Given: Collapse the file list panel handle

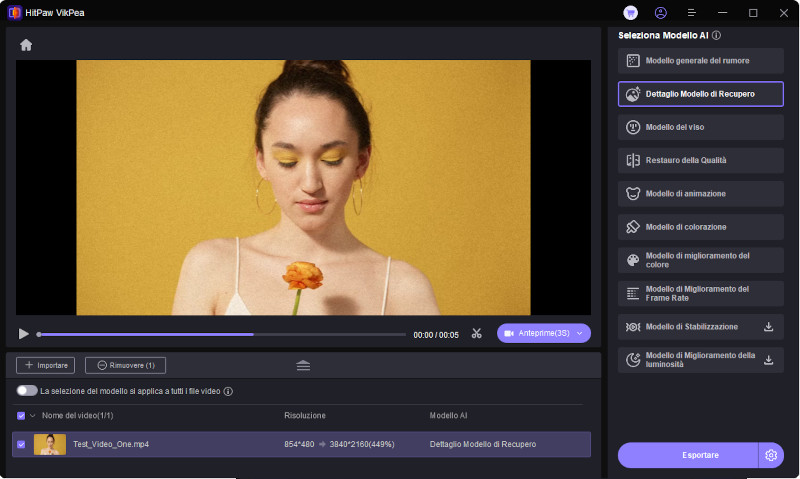Looking at the screenshot, I should [303, 365].
